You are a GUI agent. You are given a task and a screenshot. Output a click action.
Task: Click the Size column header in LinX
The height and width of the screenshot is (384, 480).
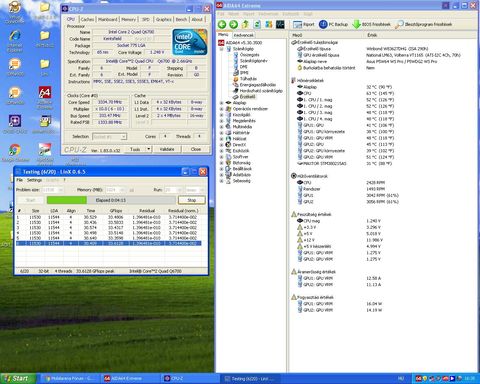click(35, 211)
